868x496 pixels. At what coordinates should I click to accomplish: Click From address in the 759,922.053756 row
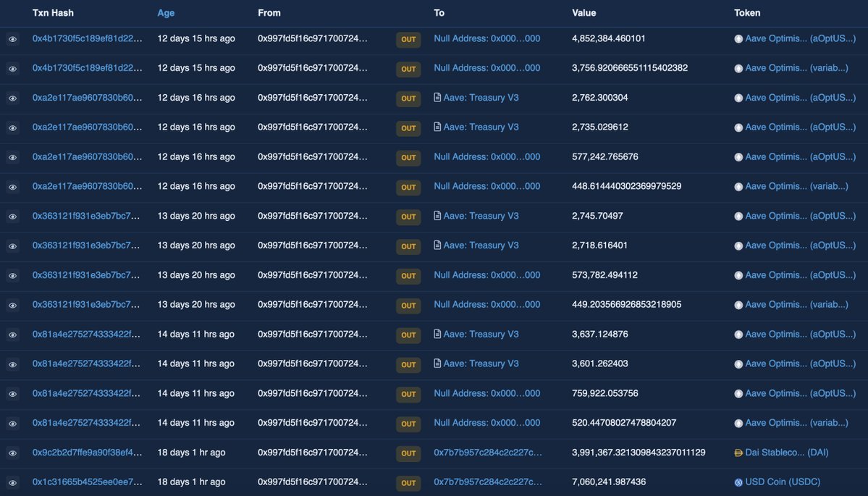pos(313,394)
